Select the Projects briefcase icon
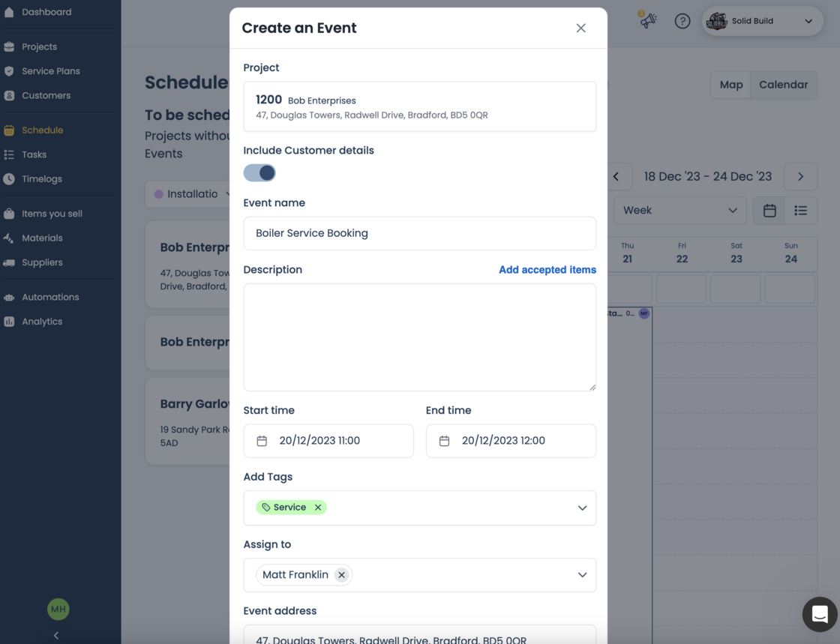Image resolution: width=840 pixels, height=644 pixels. (10, 46)
